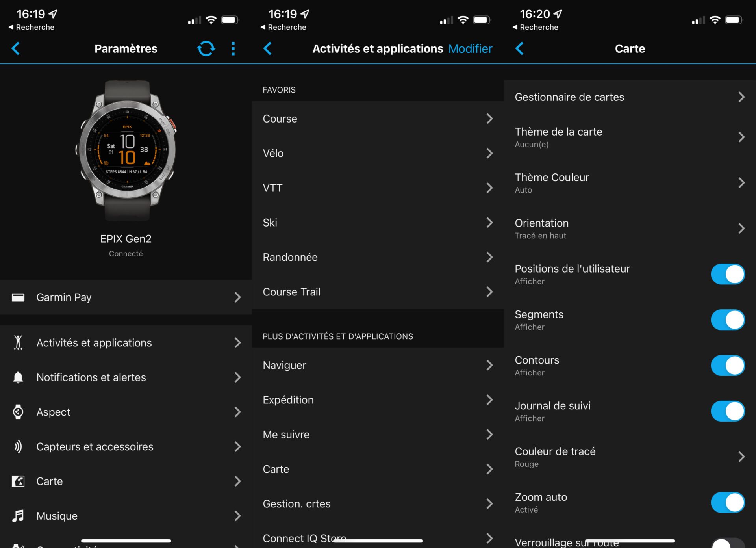Tap the Garmin Pay card icon

tap(18, 297)
